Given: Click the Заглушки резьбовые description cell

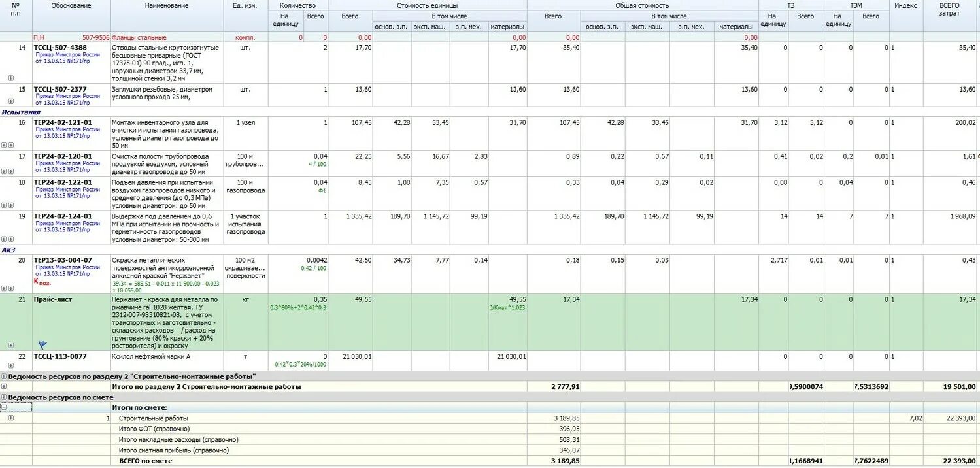Looking at the screenshot, I should coord(167,93).
